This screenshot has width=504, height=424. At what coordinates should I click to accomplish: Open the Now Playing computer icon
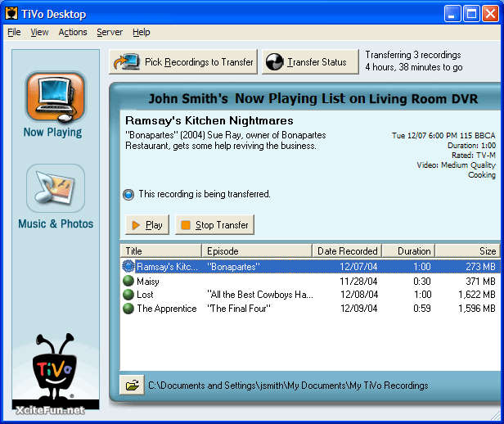[56, 97]
